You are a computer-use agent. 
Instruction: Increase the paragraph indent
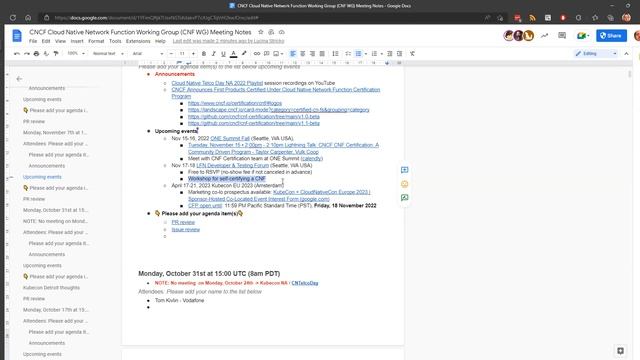click(x=400, y=53)
